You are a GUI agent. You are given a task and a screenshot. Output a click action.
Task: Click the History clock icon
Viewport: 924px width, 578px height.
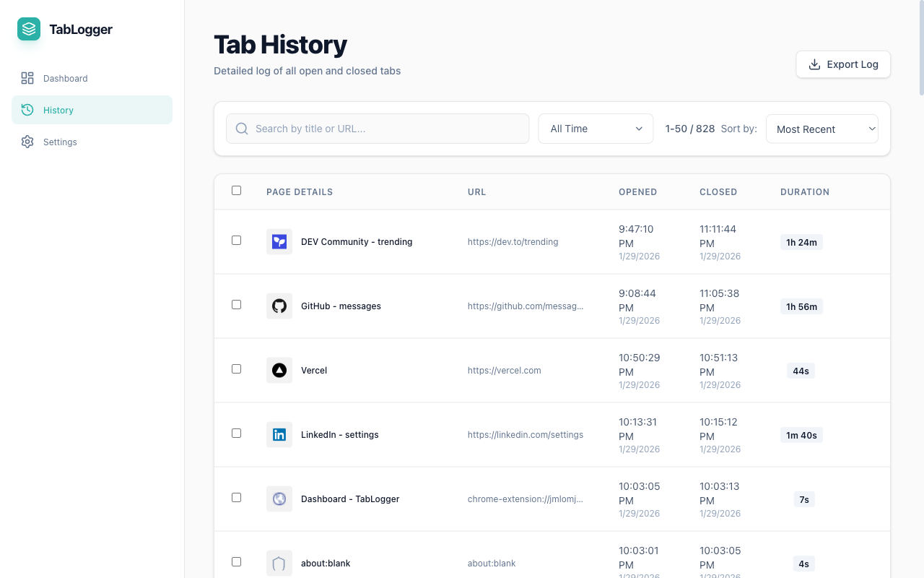27,110
